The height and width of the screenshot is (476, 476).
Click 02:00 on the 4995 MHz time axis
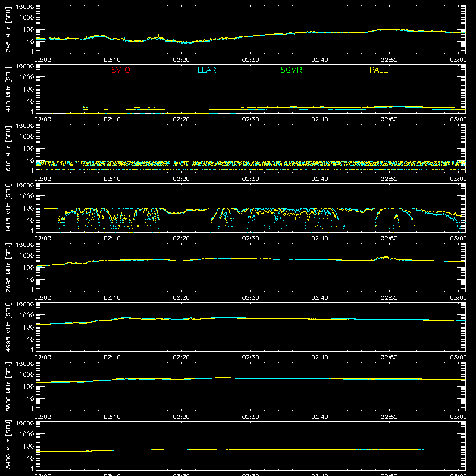tap(43, 358)
